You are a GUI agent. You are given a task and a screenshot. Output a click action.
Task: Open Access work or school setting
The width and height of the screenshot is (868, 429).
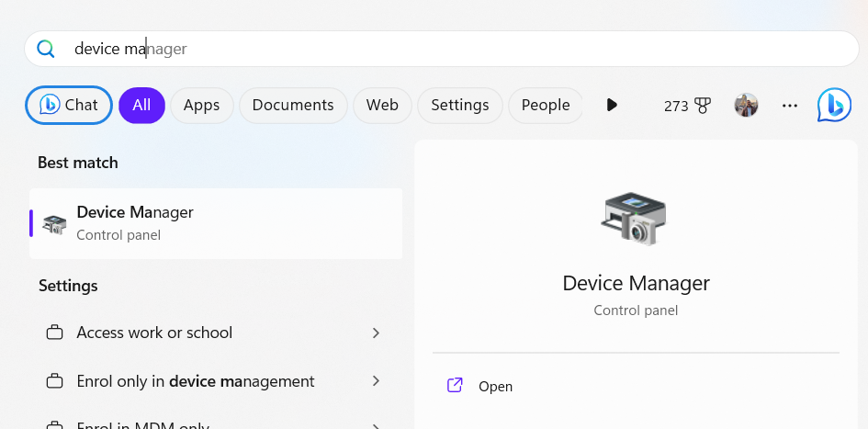point(216,333)
